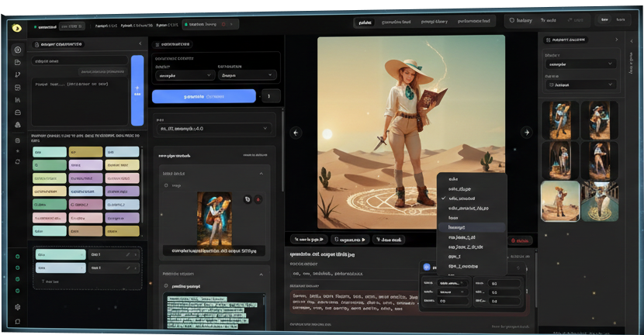
Task: Open the branch icon in left sidebar
Action: (x=18, y=74)
